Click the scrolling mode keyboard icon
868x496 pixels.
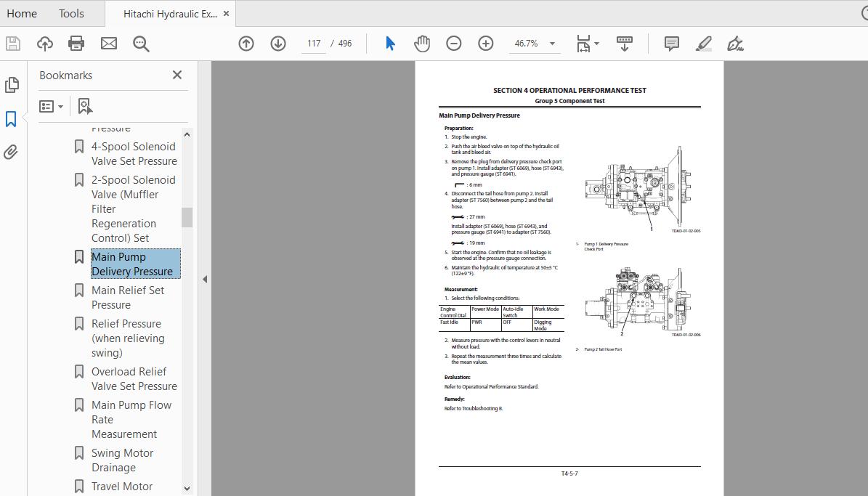(x=625, y=43)
